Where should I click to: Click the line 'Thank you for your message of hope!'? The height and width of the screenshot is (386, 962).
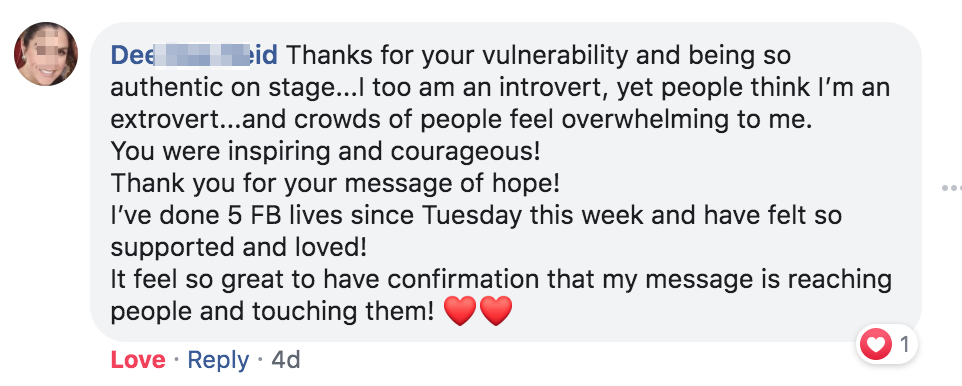point(336,183)
